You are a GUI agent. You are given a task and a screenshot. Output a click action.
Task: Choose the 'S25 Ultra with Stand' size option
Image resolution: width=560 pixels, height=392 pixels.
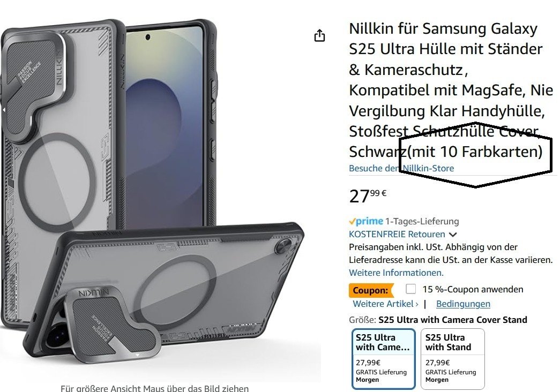pos(453,359)
